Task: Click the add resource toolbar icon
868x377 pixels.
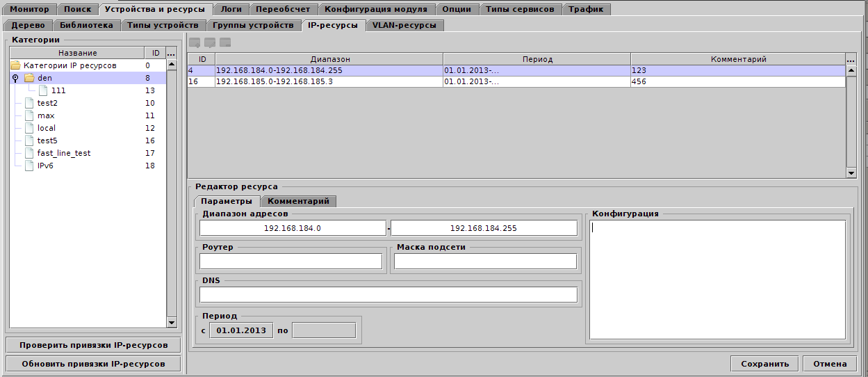Action: 195,42
